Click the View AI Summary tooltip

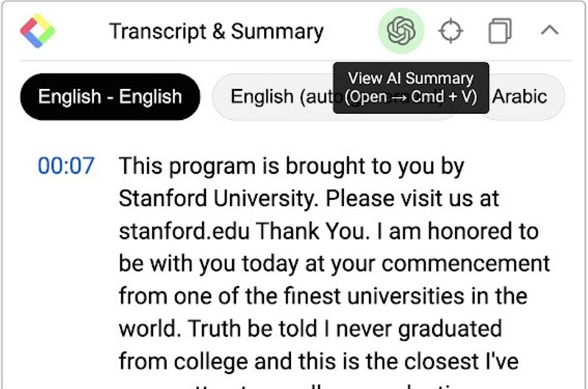tap(411, 87)
